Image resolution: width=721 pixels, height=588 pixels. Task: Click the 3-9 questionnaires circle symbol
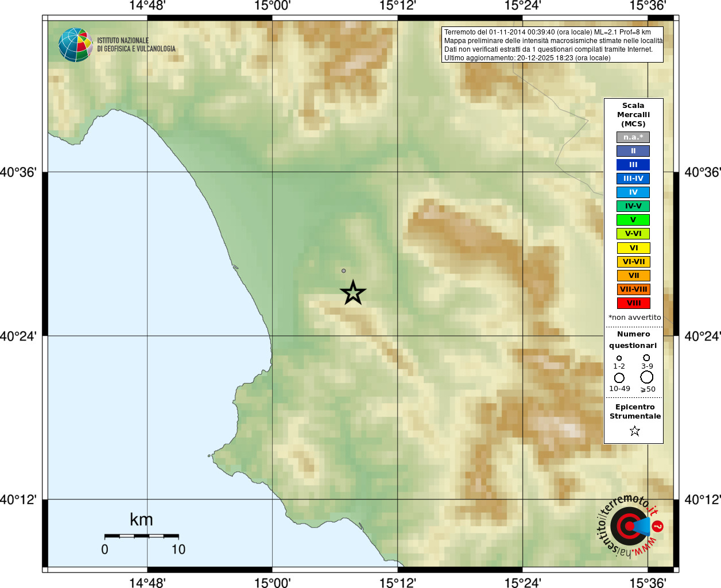point(646,357)
